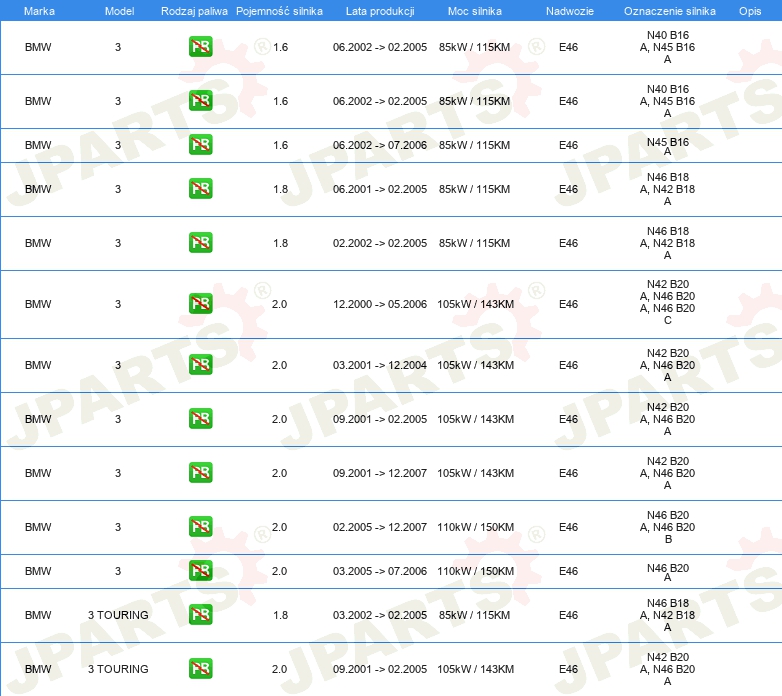
Task: Click the Oznaczenie silnika column header
Action: click(x=669, y=11)
